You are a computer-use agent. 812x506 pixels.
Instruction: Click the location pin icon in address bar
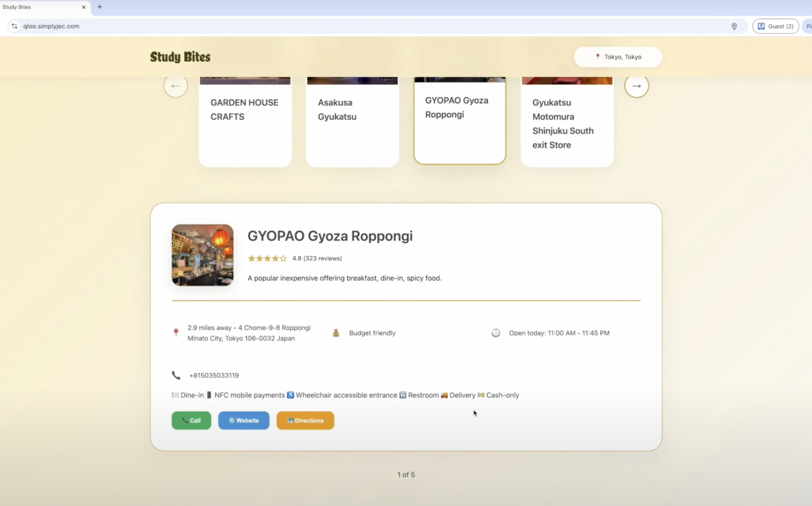(734, 26)
